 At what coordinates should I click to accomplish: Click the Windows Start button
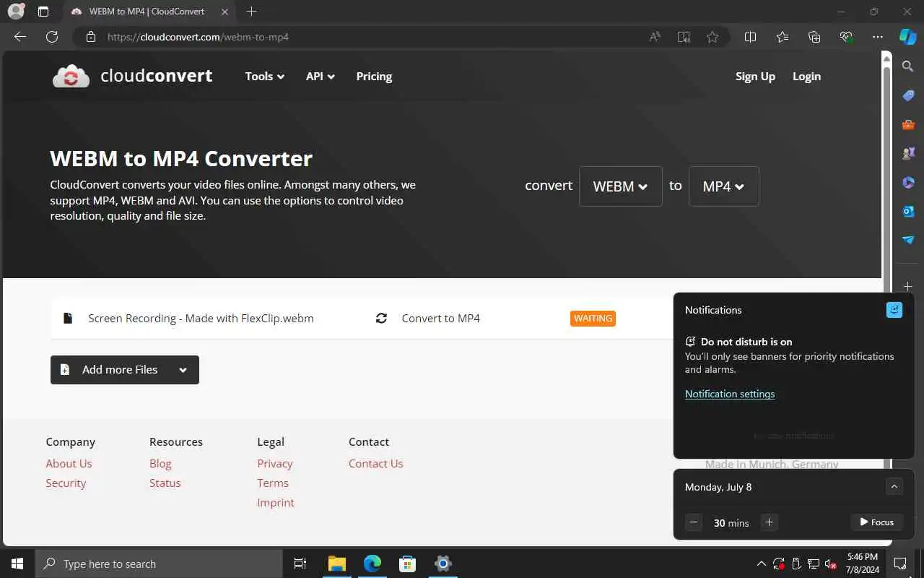17,564
